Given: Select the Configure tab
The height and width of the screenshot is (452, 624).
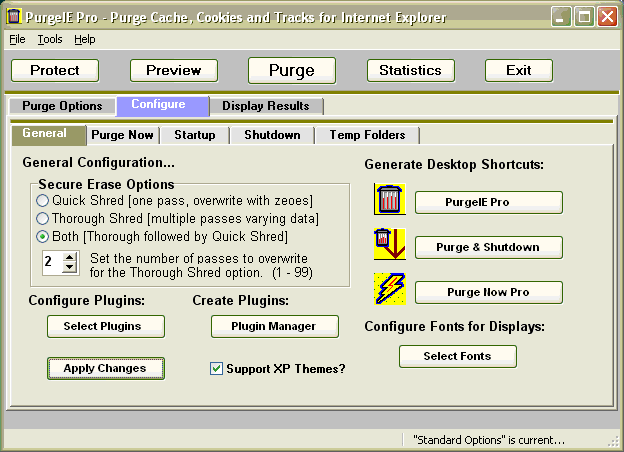Looking at the screenshot, I should click(163, 105).
